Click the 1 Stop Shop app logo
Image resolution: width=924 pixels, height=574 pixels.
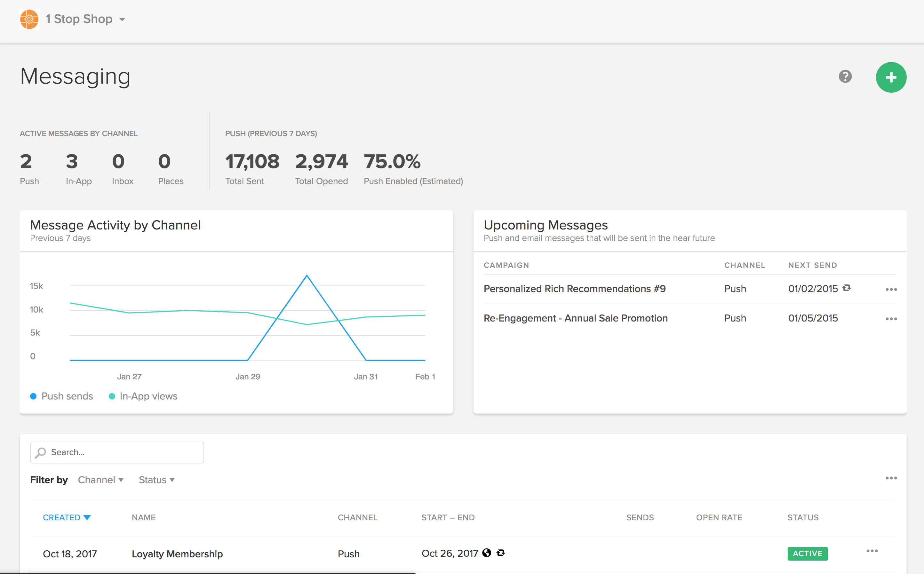point(29,19)
